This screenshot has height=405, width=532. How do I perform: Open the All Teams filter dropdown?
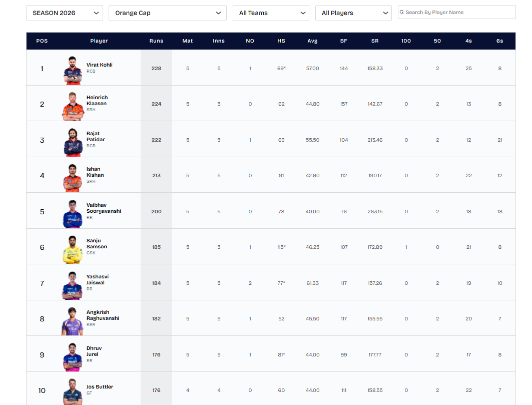click(x=271, y=13)
